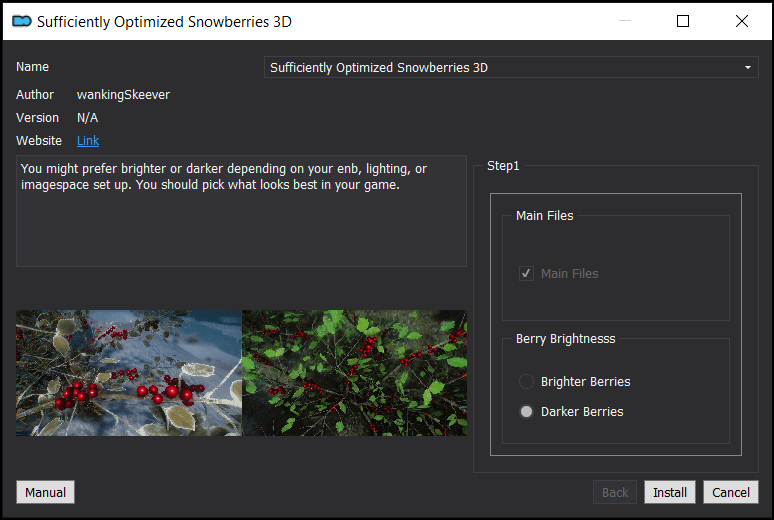Expand the Name dropdown arrow
This screenshot has height=520, width=774.
747,67
